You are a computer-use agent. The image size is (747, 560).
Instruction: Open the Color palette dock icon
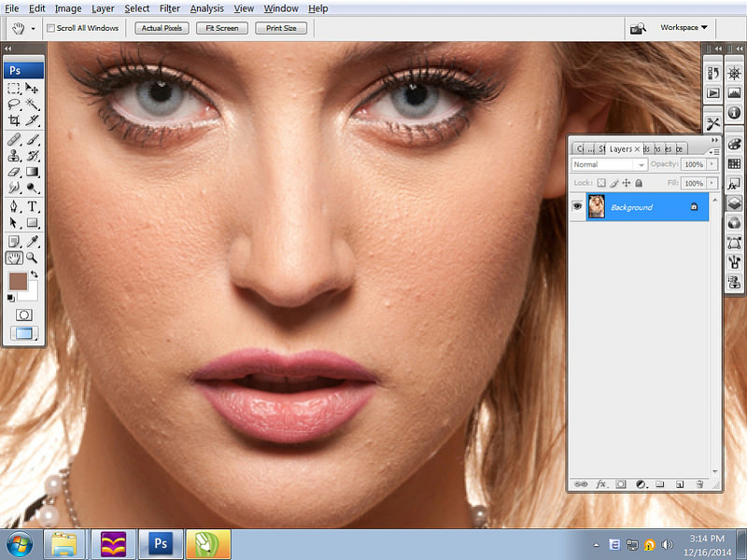pyautogui.click(x=734, y=144)
